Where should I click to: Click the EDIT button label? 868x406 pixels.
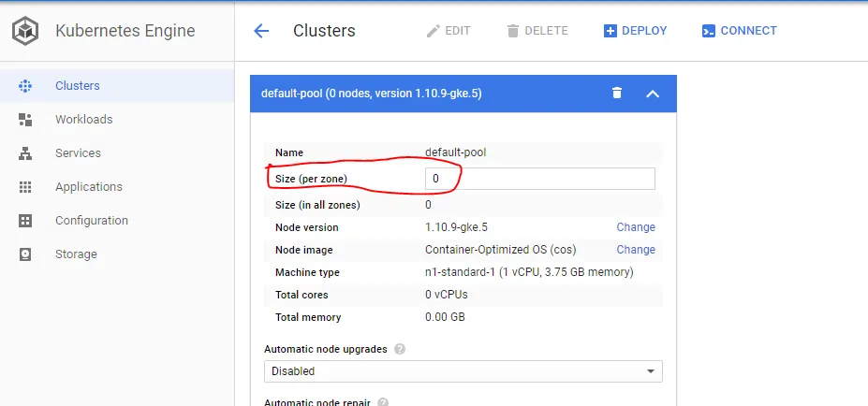[x=458, y=31]
